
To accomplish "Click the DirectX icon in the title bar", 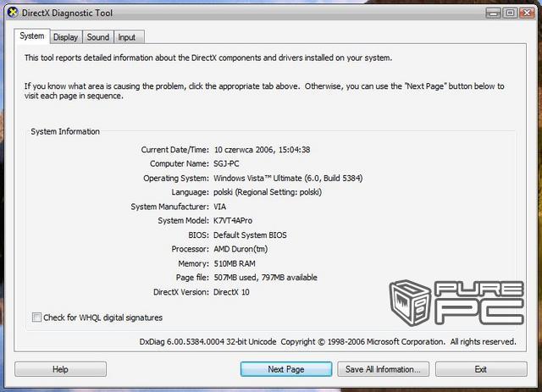I will (13, 13).
